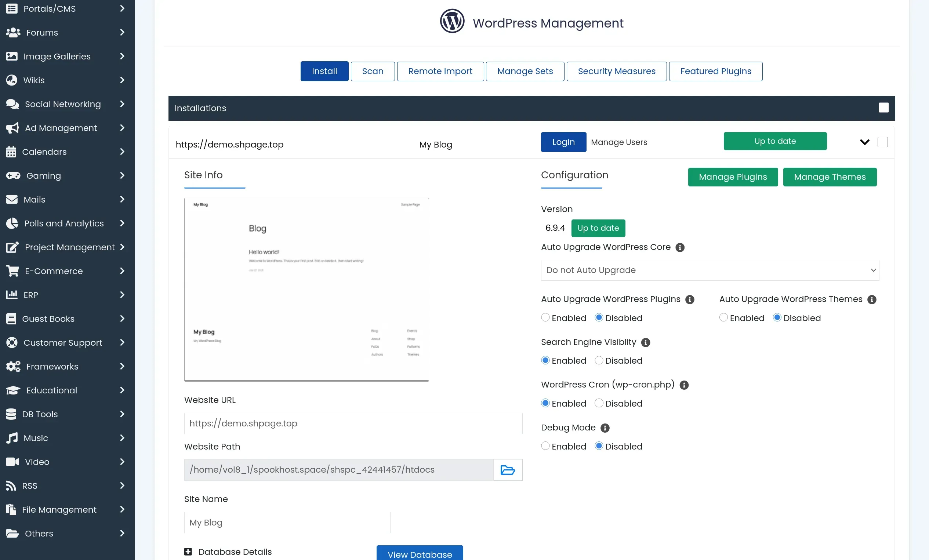Click info icon beside Auto Upgrade WordPress Plugins
Viewport: 929px width, 560px height.
pos(690,299)
